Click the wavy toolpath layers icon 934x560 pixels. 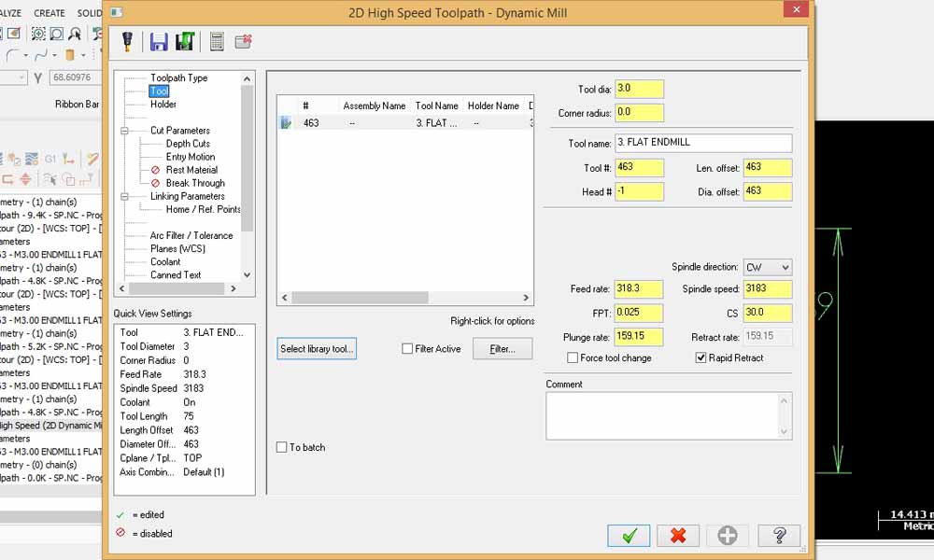click(x=32, y=159)
